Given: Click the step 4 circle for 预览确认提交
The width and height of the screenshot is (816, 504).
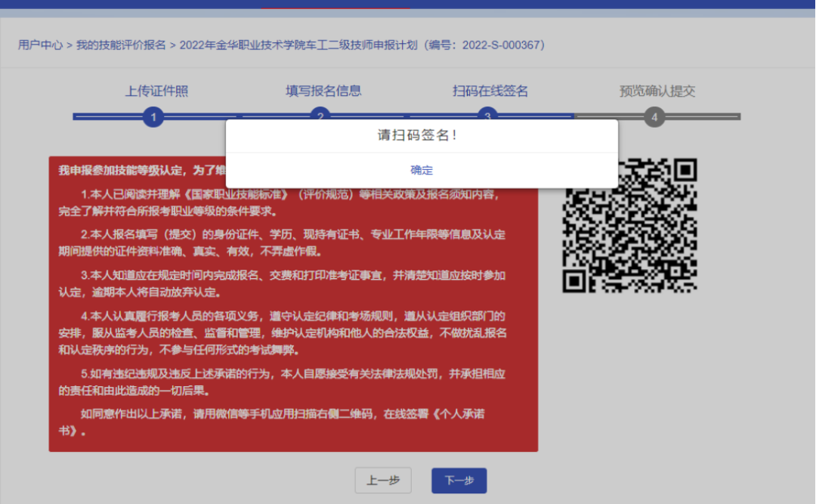Looking at the screenshot, I should 654,117.
